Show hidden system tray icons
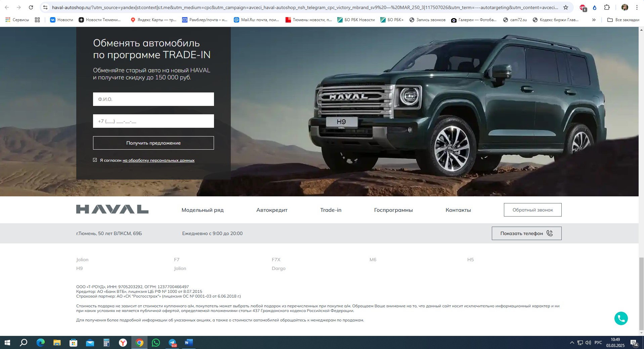644x349 pixels. click(x=572, y=343)
